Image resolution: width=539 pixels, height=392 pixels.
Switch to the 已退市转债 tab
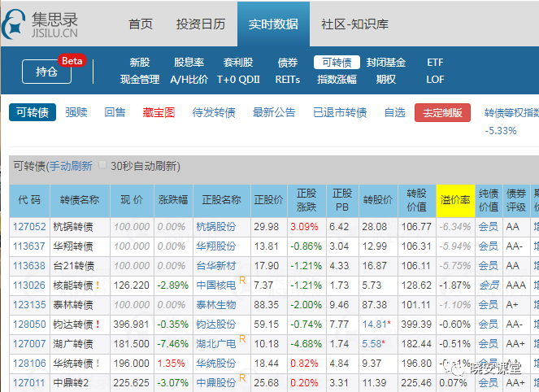(340, 112)
